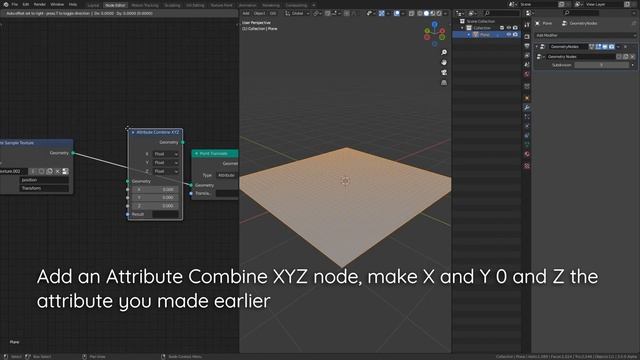Open the Help menu
Viewport: 640px width, 360px height.
click(x=73, y=4)
